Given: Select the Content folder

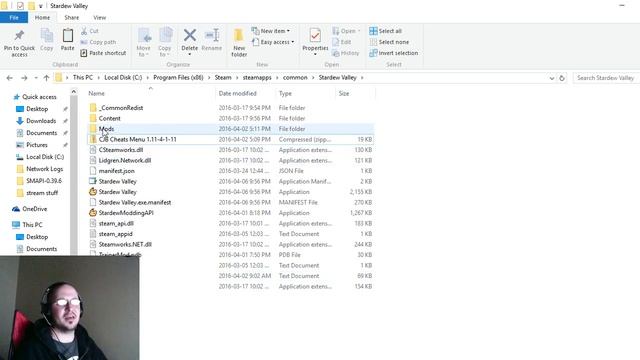Looking at the screenshot, I should click(109, 118).
